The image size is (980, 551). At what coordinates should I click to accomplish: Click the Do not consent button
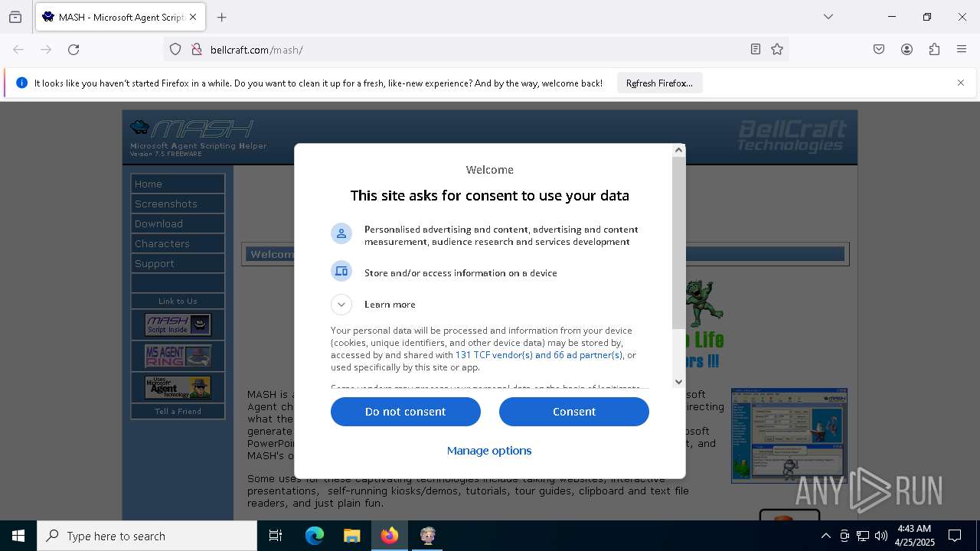click(x=406, y=412)
